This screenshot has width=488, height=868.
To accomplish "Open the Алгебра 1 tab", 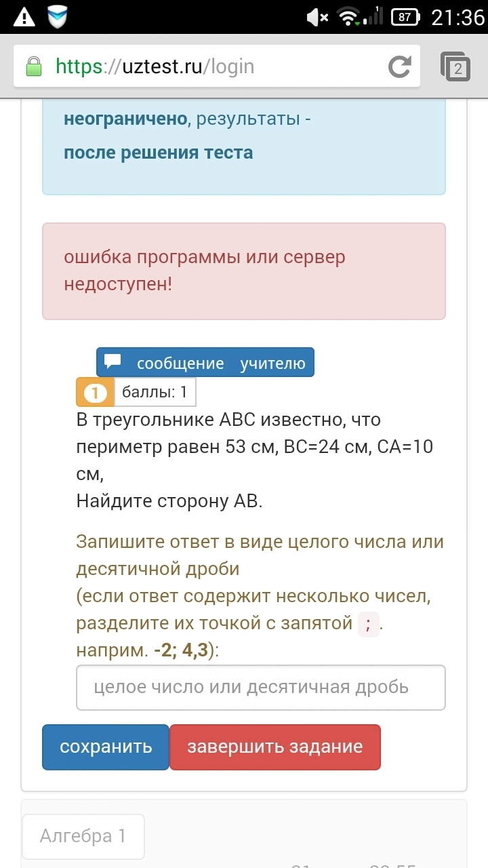I will click(x=83, y=836).
